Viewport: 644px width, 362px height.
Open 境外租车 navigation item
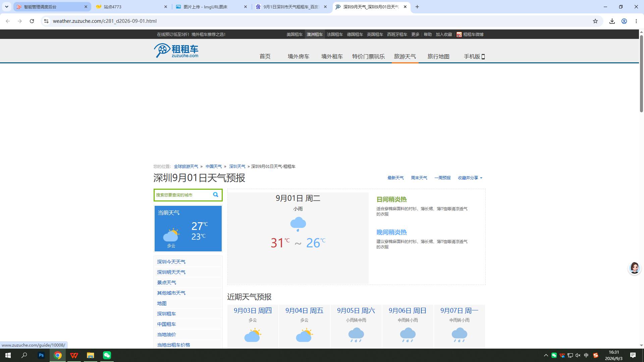(332, 56)
